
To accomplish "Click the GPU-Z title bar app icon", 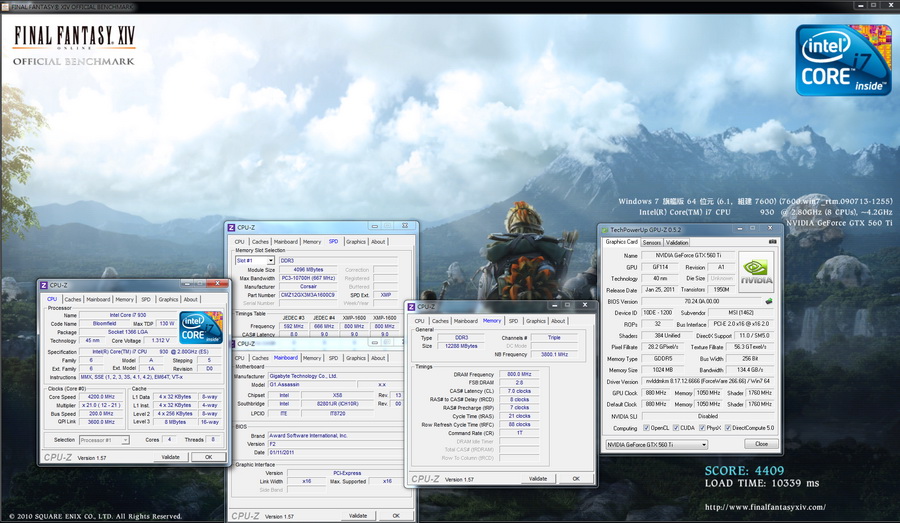I will [604, 230].
